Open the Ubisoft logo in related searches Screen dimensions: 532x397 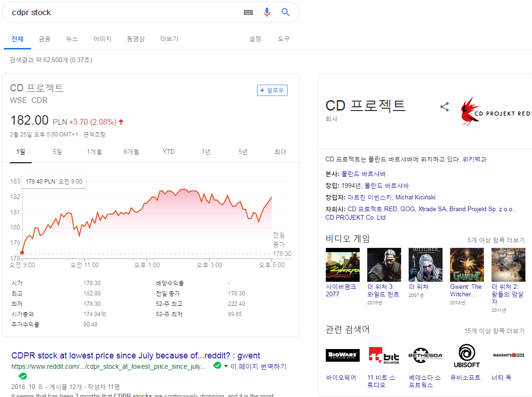pyautogui.click(x=467, y=355)
